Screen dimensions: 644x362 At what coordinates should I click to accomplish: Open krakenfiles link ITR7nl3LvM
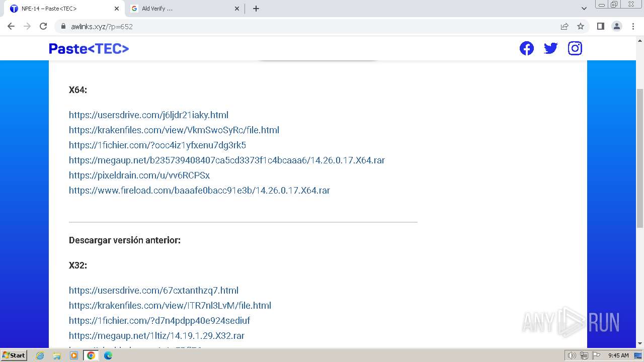coord(170,305)
